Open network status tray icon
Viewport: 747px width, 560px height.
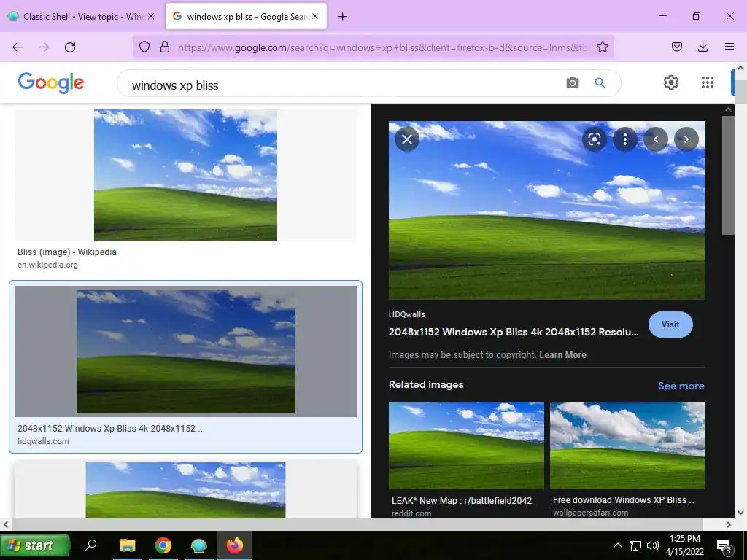[x=635, y=545]
